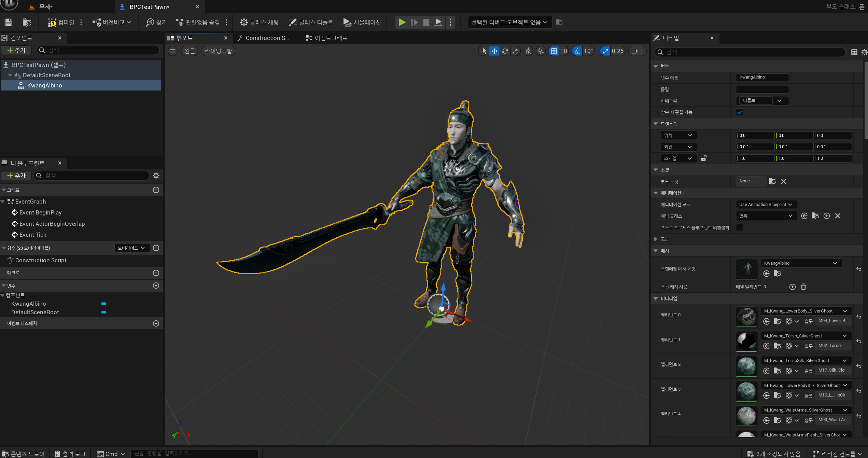Start simulation with the green play button
Screen dimensions: 868x458
(402, 22)
